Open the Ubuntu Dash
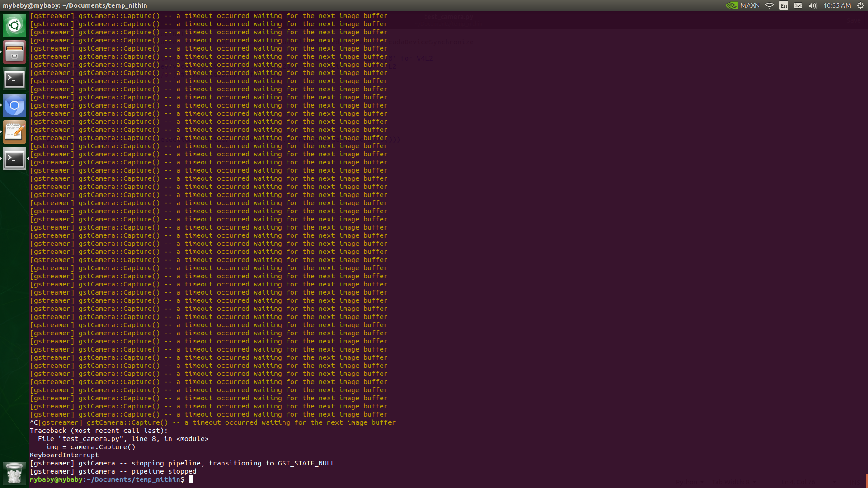The image size is (868, 488). point(14,25)
